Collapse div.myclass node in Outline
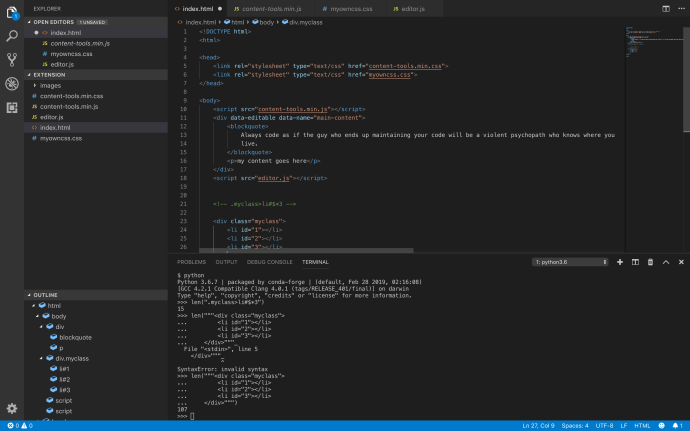This screenshot has height=431, width=690. click(41, 358)
